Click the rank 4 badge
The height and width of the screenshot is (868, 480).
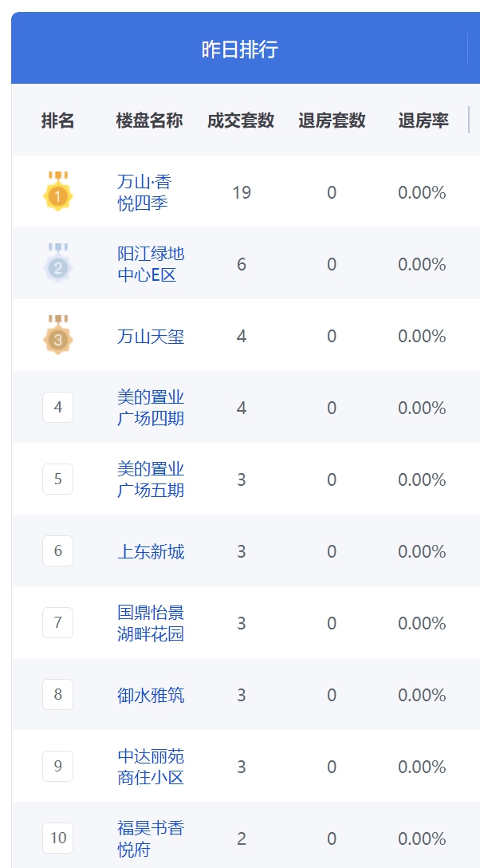pos(58,408)
